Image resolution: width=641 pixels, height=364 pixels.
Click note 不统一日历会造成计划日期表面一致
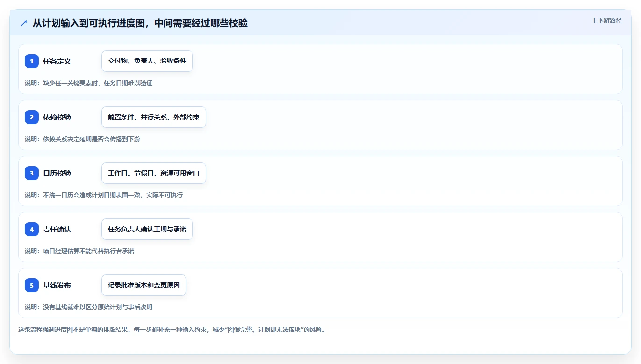click(104, 195)
